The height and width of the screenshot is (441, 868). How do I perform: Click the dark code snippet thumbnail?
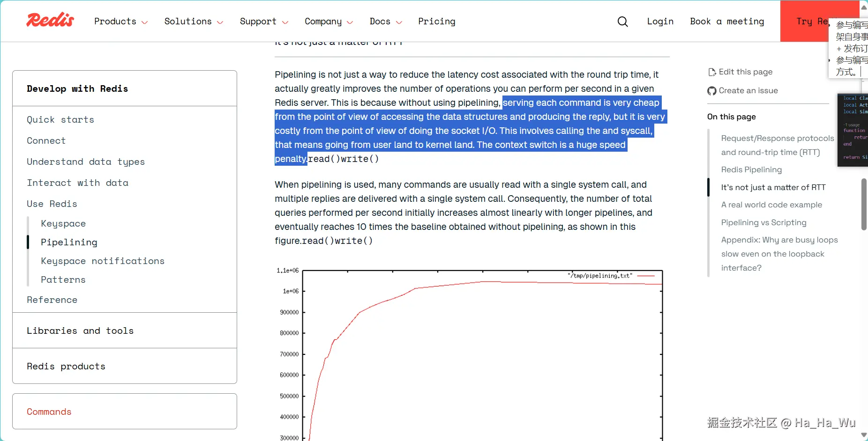pyautogui.click(x=853, y=130)
